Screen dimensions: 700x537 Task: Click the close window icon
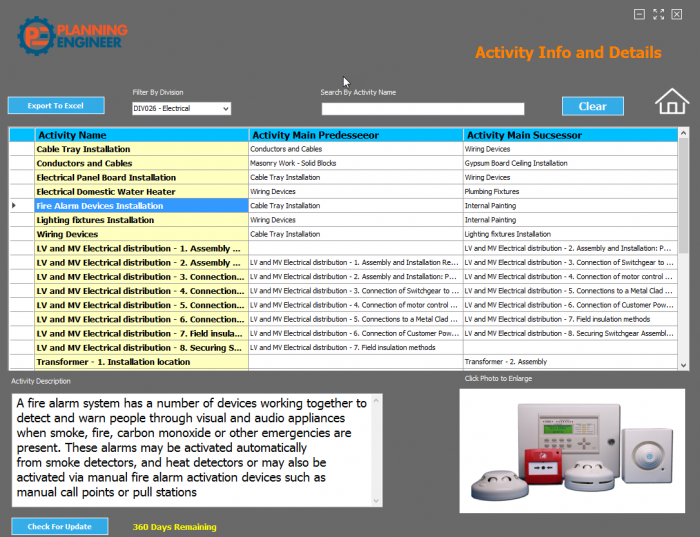[677, 14]
